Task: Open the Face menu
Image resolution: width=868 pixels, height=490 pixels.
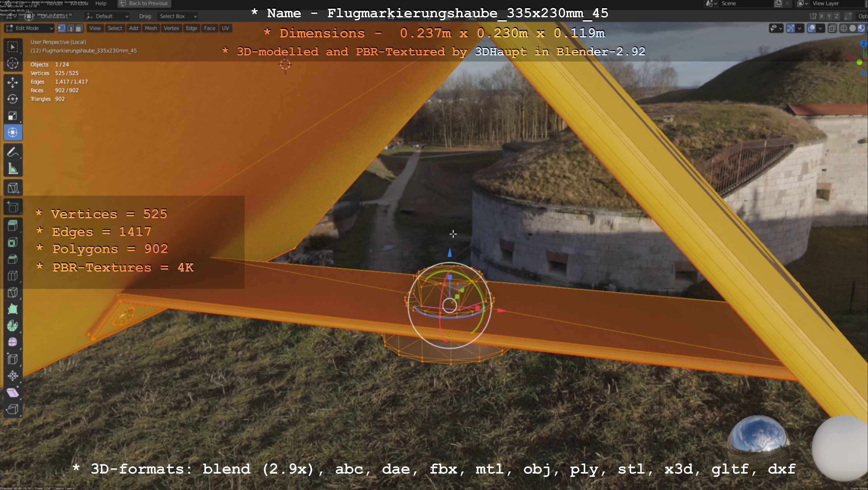Action: click(209, 28)
